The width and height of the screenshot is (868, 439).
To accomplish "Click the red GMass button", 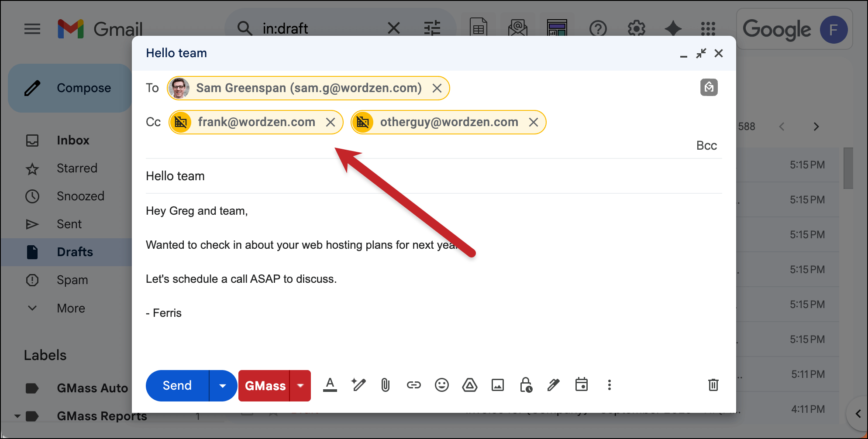I will click(x=265, y=386).
